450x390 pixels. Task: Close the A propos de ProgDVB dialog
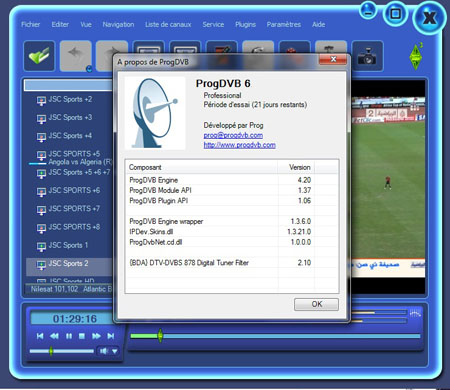[333, 59]
